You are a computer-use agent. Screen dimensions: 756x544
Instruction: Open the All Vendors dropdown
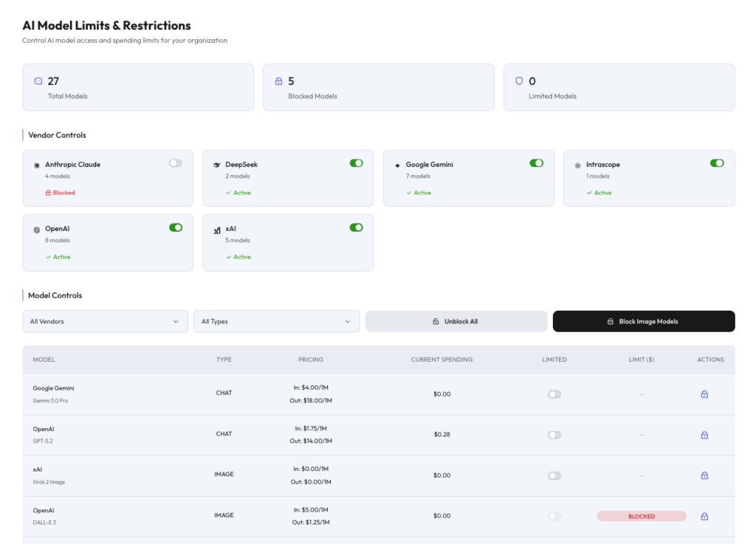click(105, 321)
